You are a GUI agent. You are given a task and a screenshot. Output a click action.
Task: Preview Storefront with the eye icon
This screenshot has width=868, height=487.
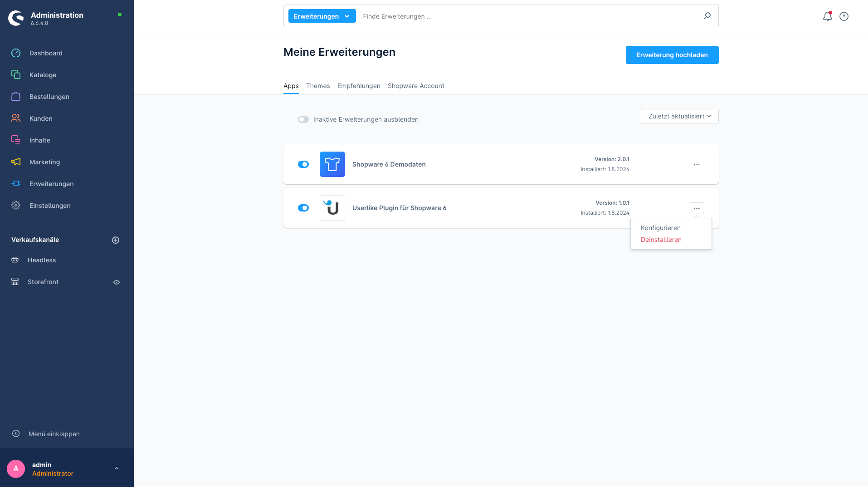point(117,282)
